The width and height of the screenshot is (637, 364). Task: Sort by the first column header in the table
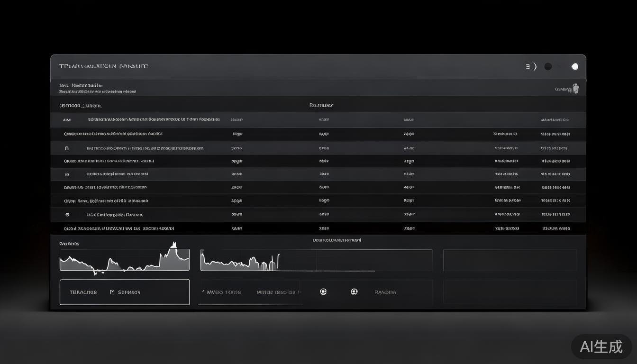tap(67, 120)
